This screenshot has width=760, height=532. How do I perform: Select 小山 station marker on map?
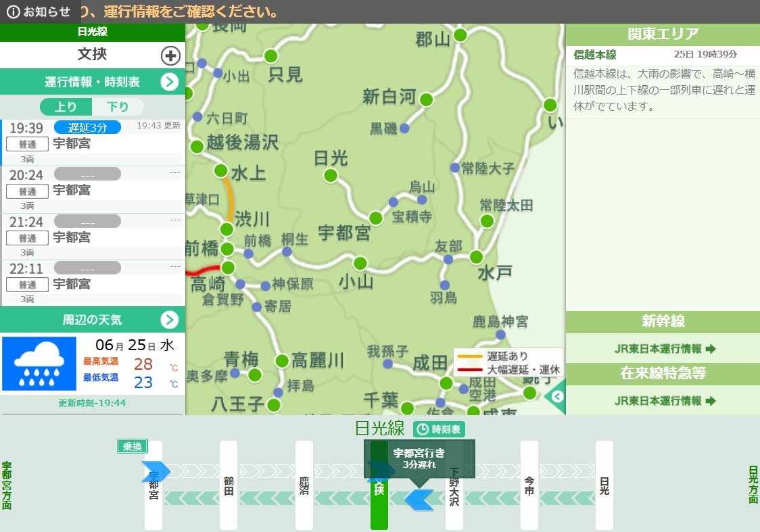[360, 263]
